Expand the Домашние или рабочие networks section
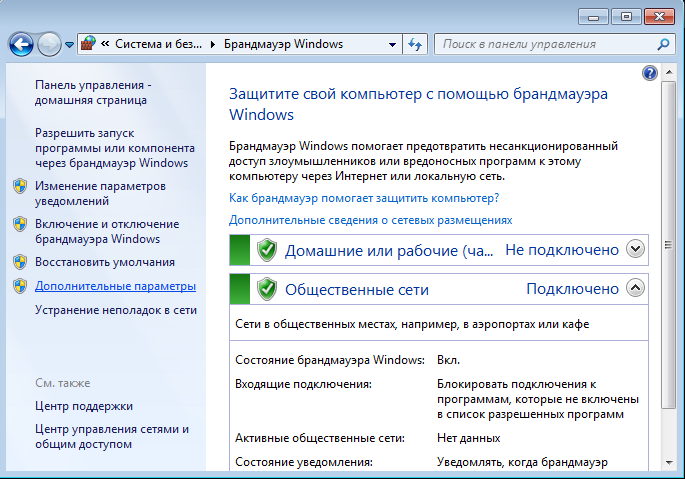685x479 pixels. (634, 249)
